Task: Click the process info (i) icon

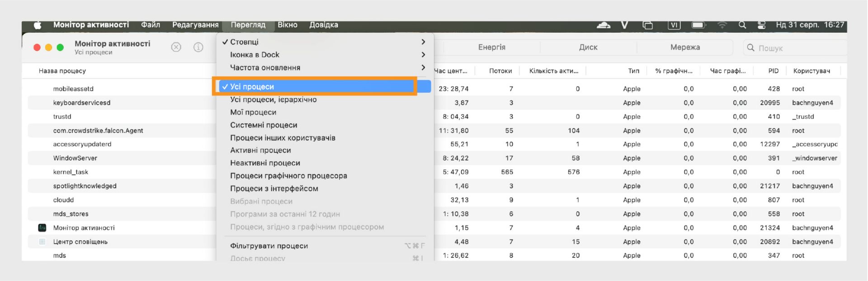Action: click(198, 47)
